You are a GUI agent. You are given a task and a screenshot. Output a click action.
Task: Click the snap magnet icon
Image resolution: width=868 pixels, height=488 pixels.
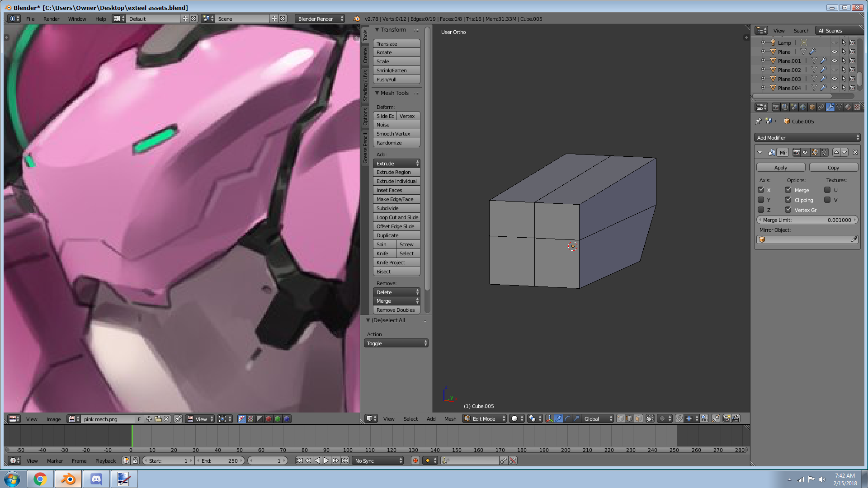point(679,418)
